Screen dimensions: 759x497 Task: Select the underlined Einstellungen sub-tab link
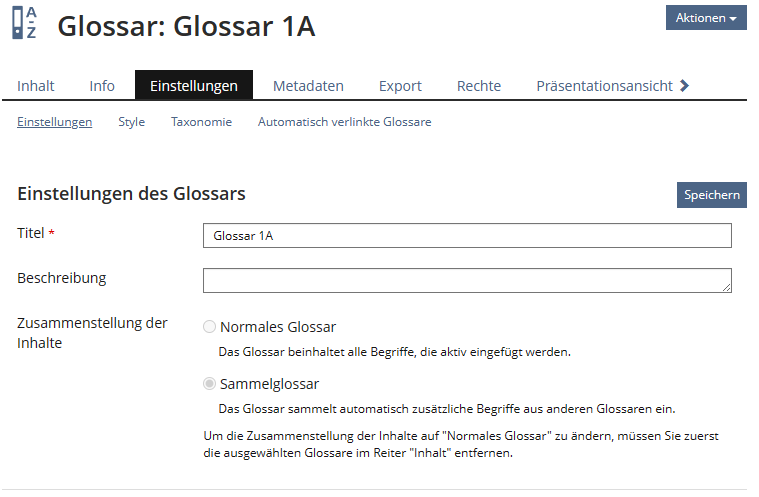55,122
